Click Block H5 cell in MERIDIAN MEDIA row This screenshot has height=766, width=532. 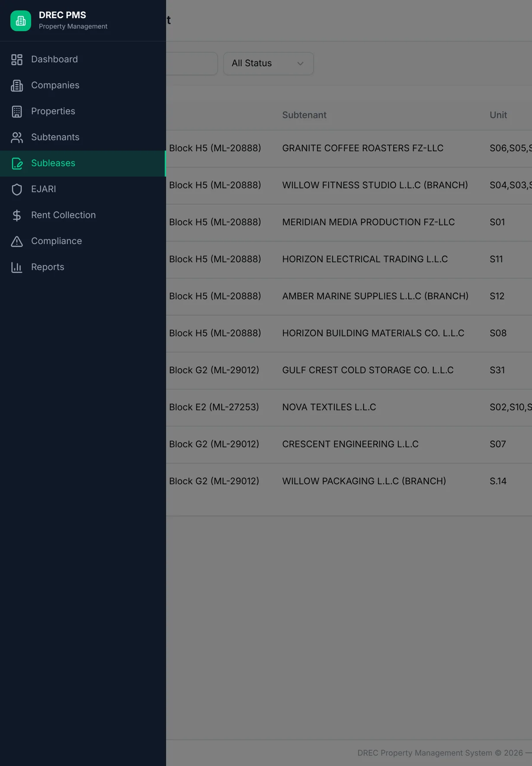[x=215, y=222]
